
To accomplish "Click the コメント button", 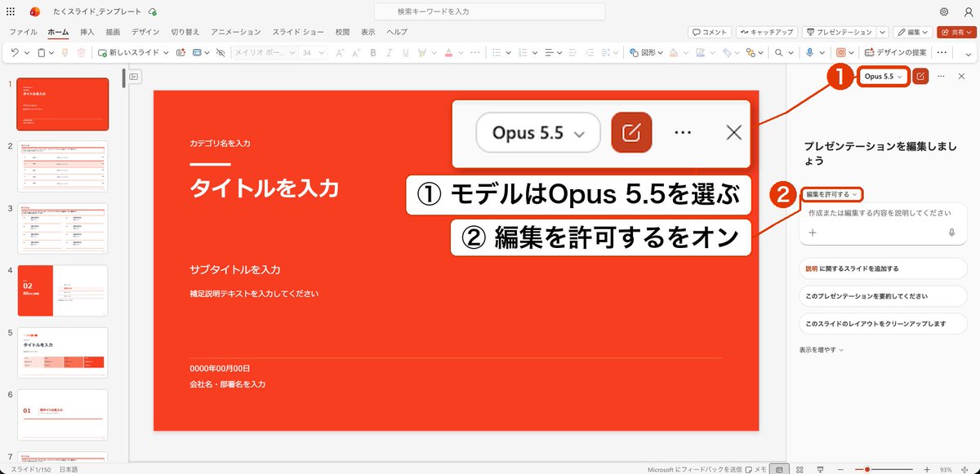I will pyautogui.click(x=709, y=32).
